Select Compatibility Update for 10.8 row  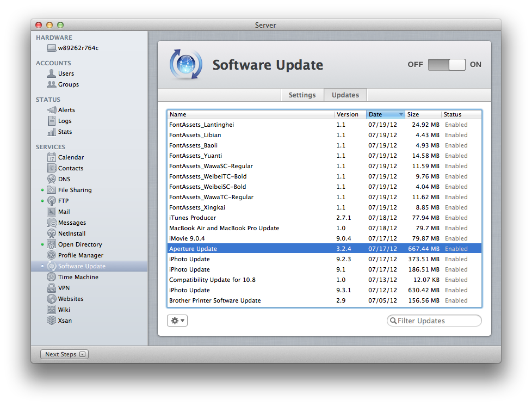click(x=324, y=280)
